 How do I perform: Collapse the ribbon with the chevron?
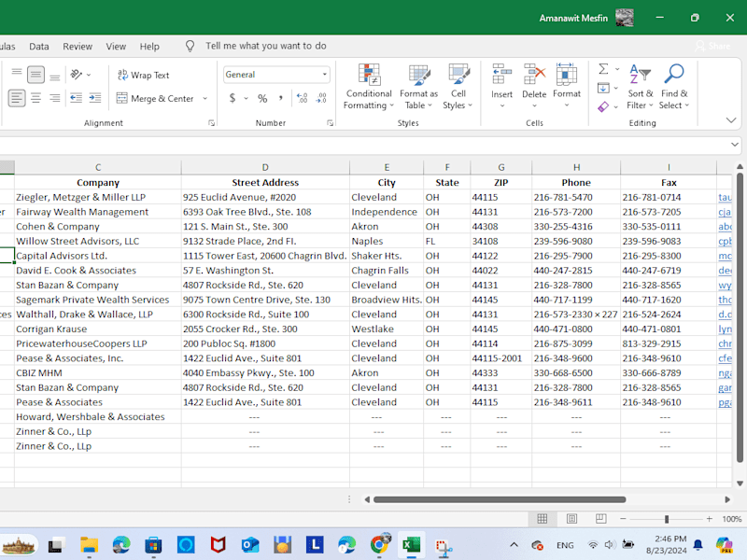click(x=731, y=120)
